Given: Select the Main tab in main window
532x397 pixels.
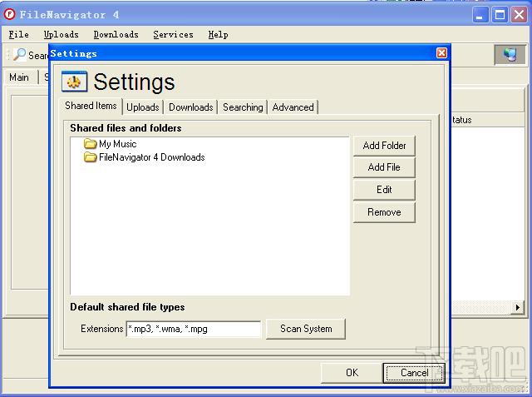Looking at the screenshot, I should click(x=19, y=77).
